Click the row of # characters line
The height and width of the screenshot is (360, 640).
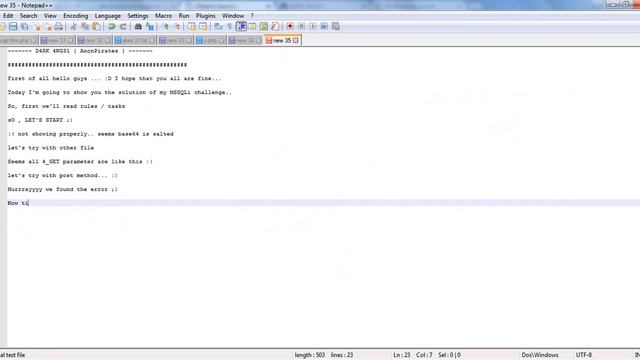coord(97,65)
